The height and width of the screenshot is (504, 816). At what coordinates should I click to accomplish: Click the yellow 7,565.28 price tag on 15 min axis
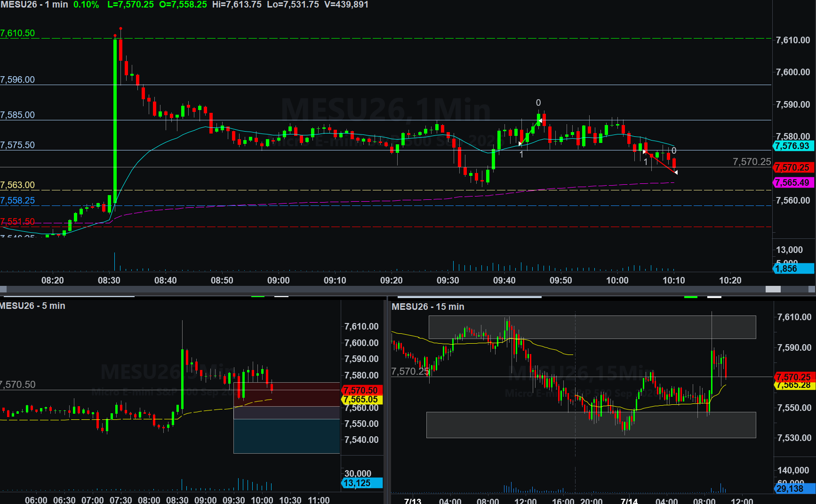point(794,386)
